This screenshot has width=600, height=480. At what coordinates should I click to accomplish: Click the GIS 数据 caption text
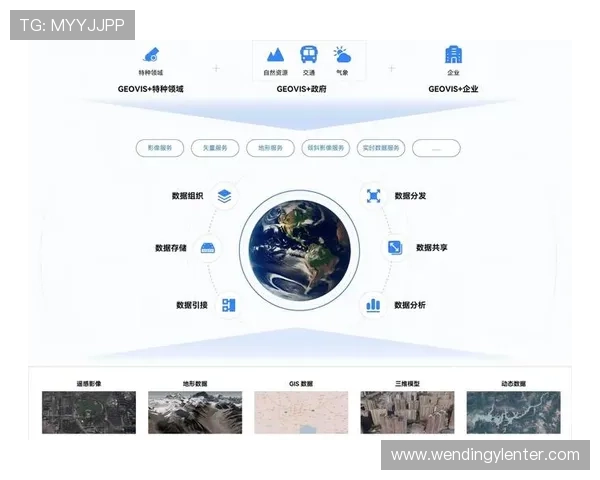(301, 384)
